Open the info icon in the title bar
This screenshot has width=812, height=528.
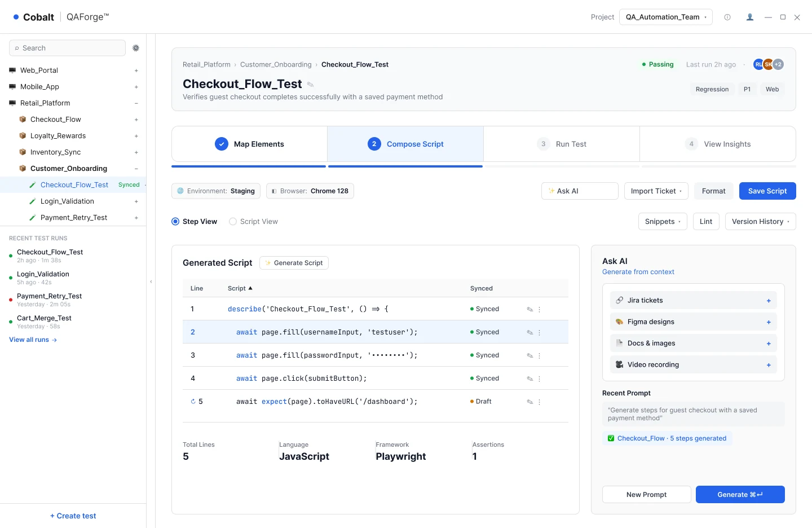727,17
